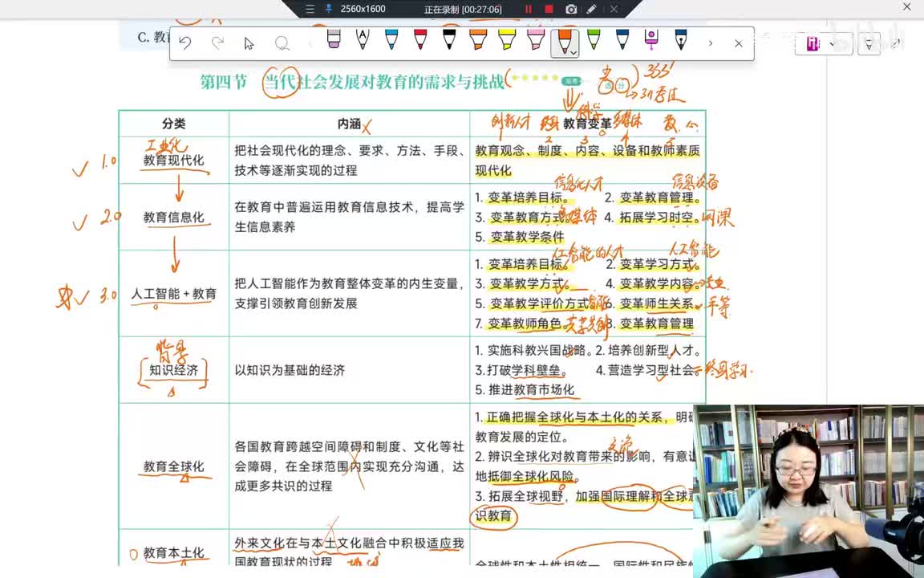
Task: Open the recorder hamburger menu
Action: click(310, 9)
